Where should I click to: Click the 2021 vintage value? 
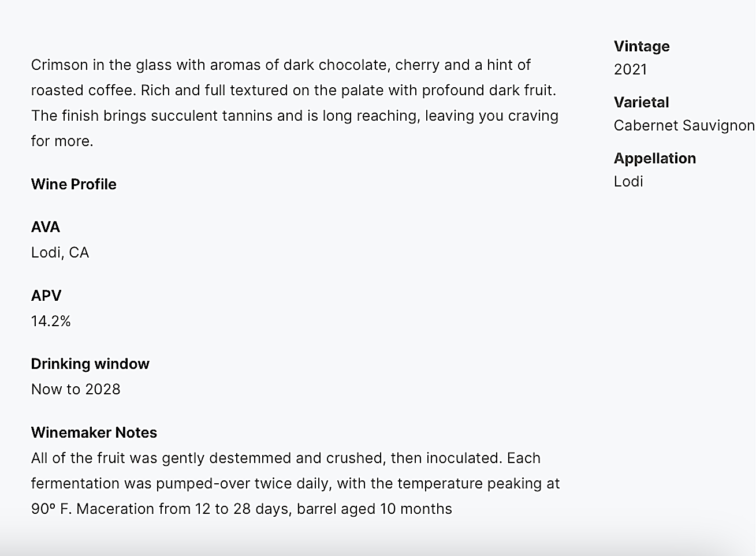(630, 69)
